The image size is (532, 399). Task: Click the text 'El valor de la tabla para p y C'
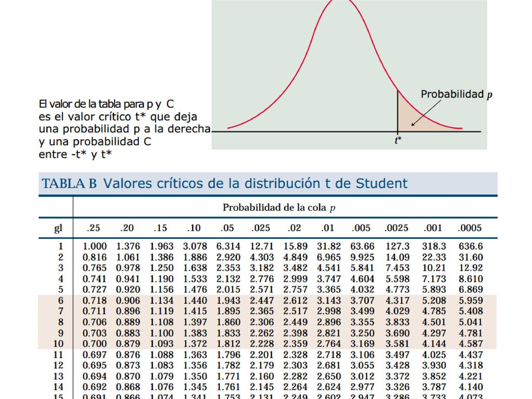coord(106,104)
